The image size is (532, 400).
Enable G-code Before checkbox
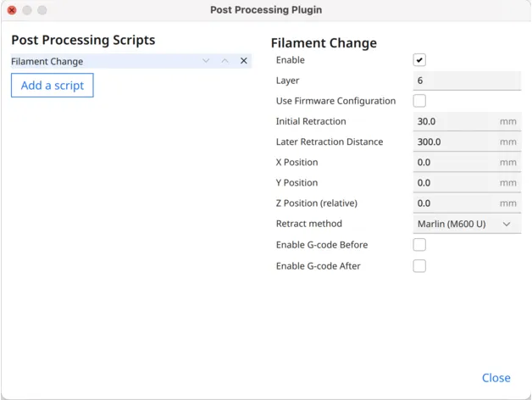coord(419,245)
